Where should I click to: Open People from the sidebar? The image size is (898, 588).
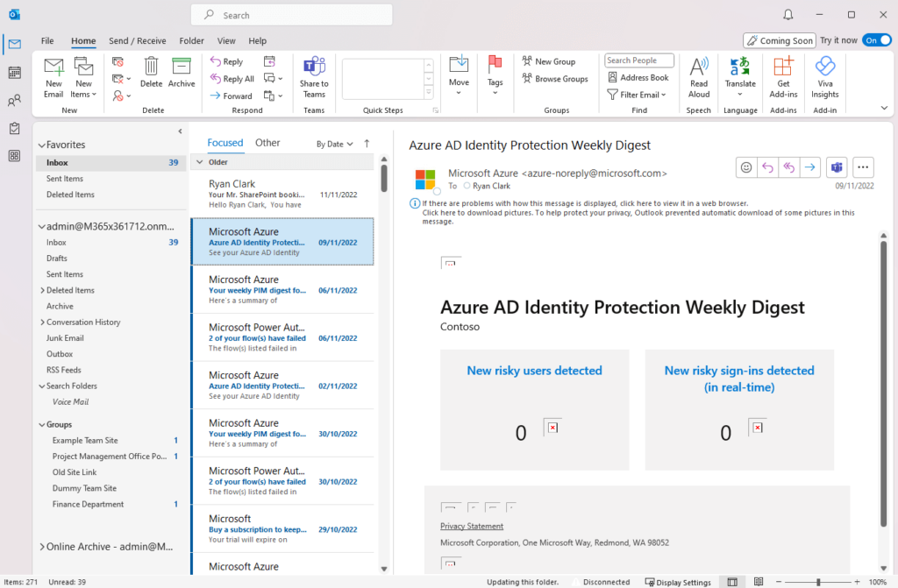pyautogui.click(x=15, y=100)
